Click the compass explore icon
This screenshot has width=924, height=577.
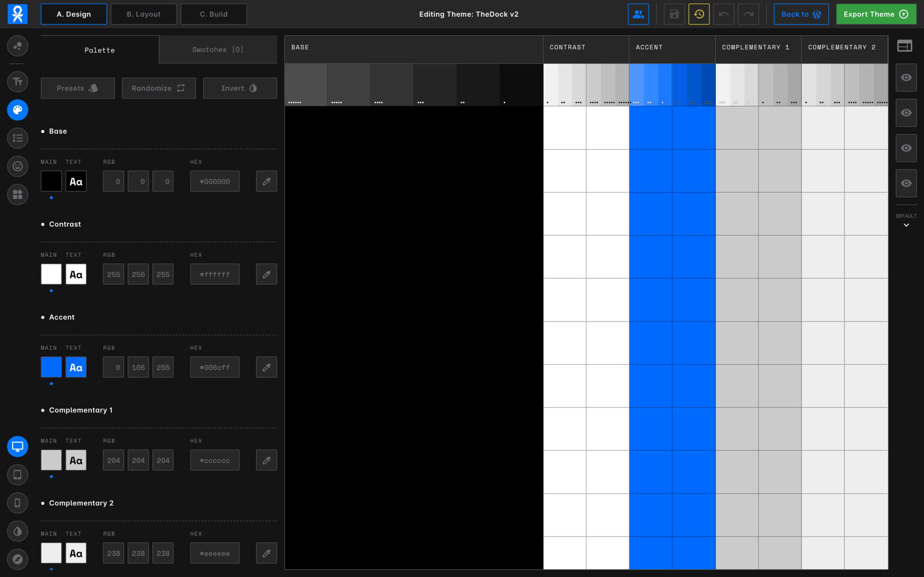coord(18,559)
